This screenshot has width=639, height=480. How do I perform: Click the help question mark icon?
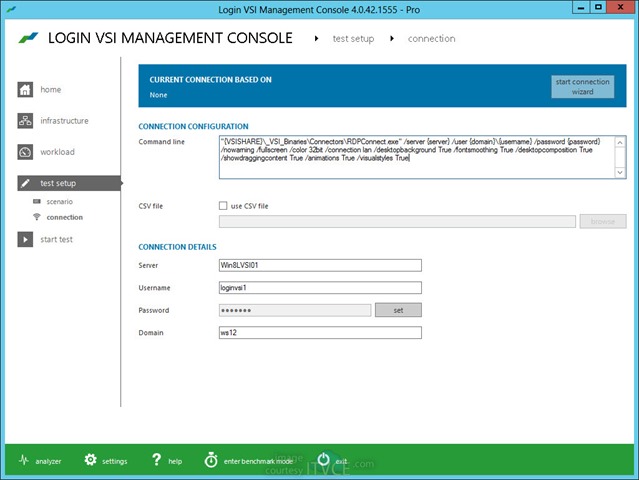click(x=156, y=460)
